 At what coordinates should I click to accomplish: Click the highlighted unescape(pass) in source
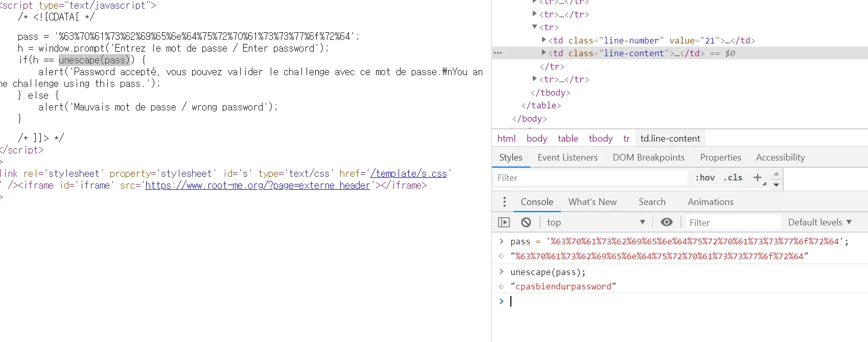(95, 60)
